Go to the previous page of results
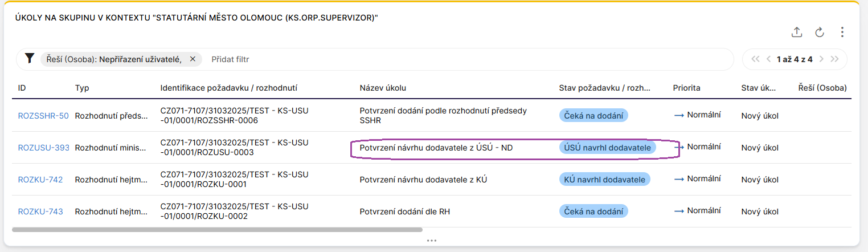The image size is (868, 252). coord(768,59)
